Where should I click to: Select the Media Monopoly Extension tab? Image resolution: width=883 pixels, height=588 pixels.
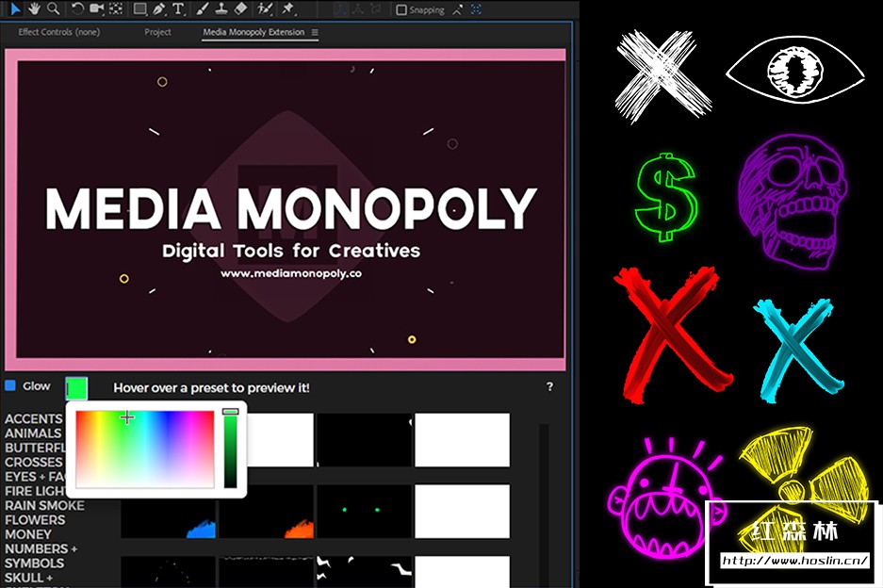pos(253,32)
